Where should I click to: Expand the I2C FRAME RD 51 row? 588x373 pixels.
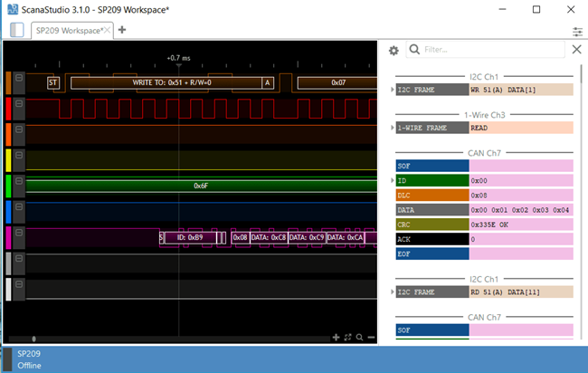point(393,292)
